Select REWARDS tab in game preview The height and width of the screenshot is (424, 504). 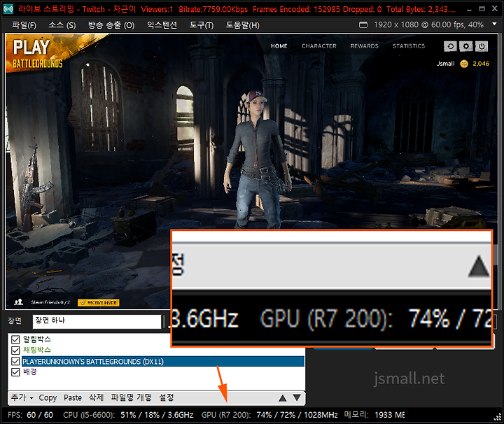tap(364, 46)
